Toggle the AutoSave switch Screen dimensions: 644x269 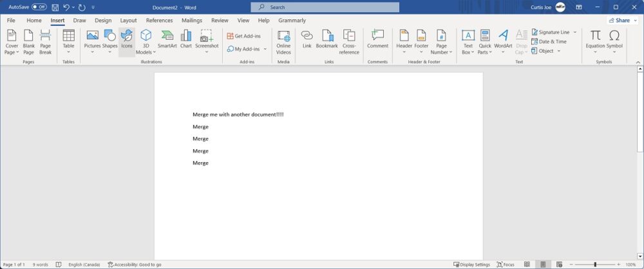click(39, 7)
